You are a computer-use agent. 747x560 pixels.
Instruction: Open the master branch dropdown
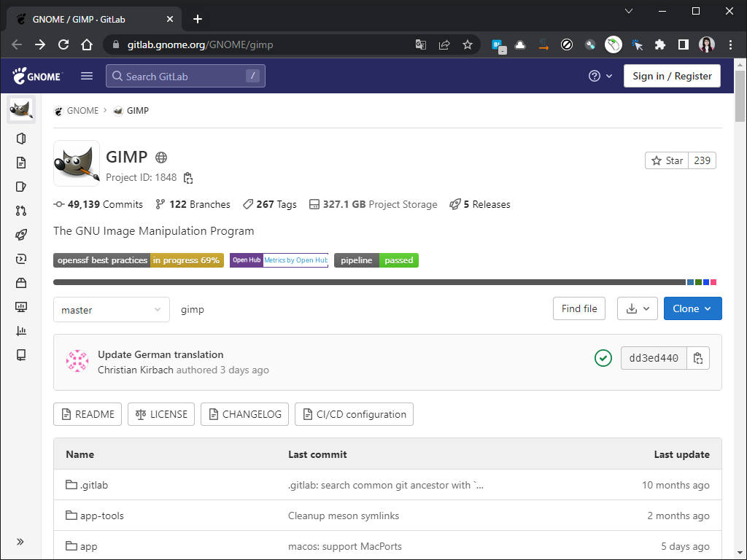click(111, 310)
